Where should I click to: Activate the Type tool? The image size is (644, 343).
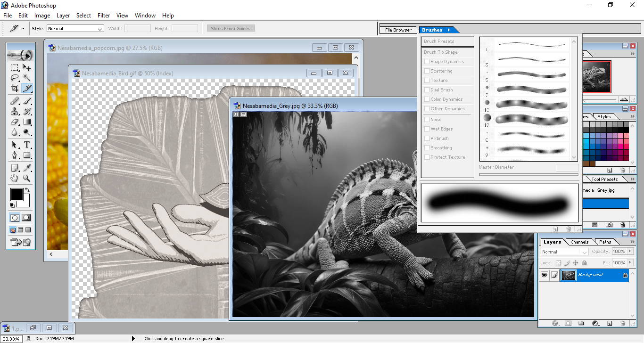click(27, 145)
